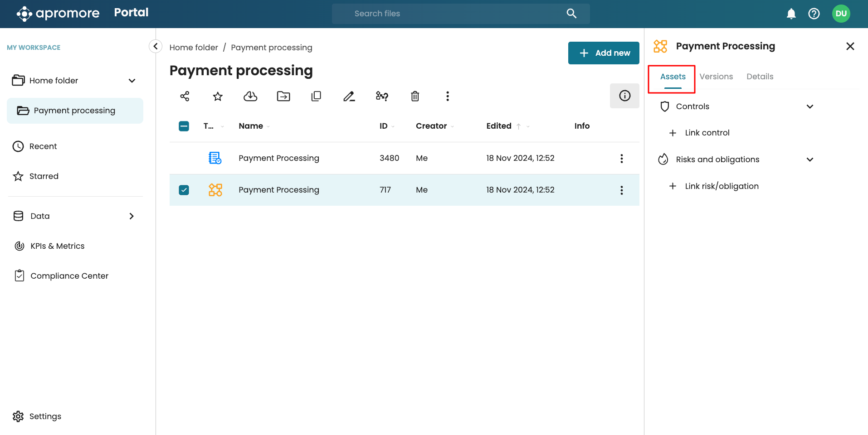Click the Add new button
This screenshot has height=435, width=868.
coord(604,53)
